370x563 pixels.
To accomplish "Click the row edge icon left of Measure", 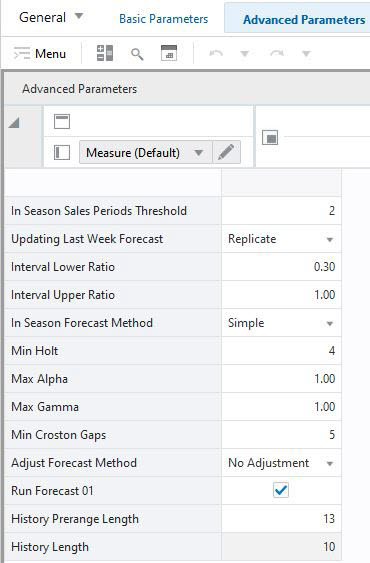I will 62,153.
